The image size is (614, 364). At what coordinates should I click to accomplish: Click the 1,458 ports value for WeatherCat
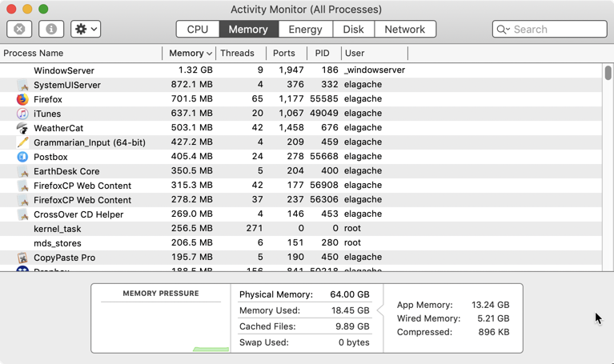click(x=291, y=127)
